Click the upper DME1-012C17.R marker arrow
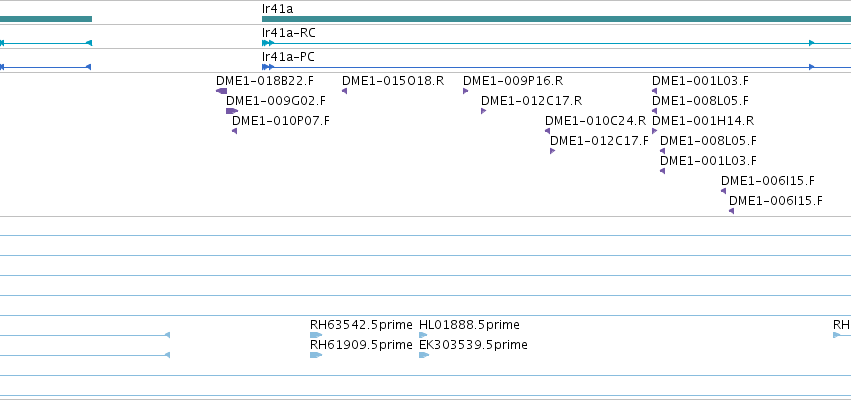Image resolution: width=851 pixels, height=400 pixels. point(484,111)
